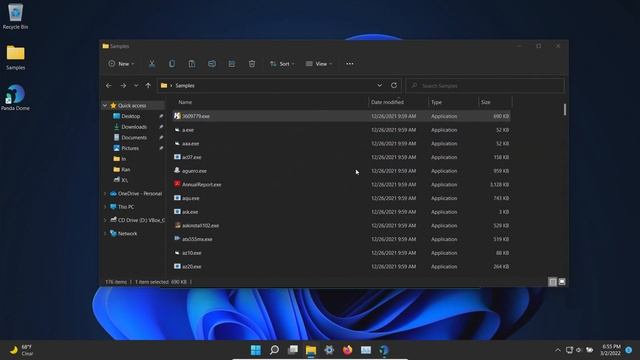
Task: Open Settings gear from the taskbar
Action: point(329,350)
